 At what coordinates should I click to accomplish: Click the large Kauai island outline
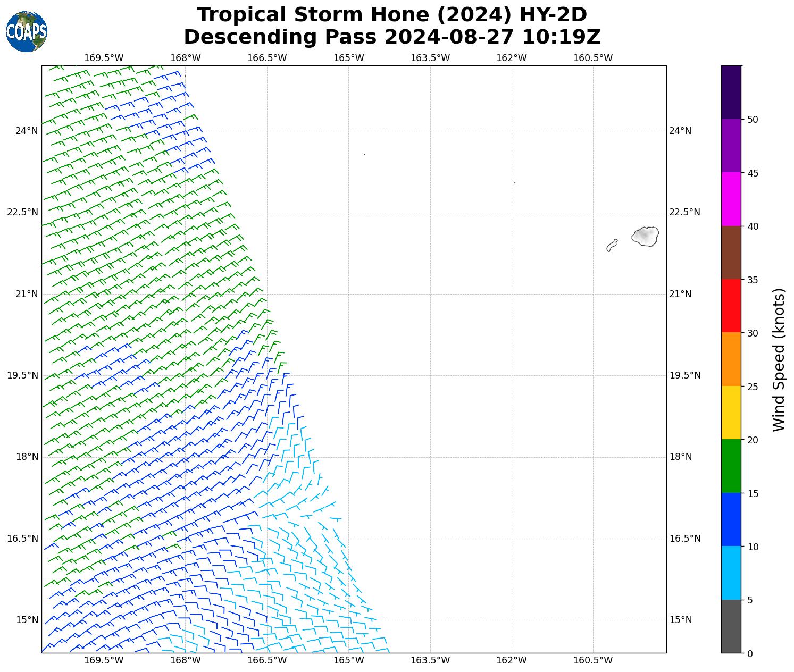click(646, 236)
